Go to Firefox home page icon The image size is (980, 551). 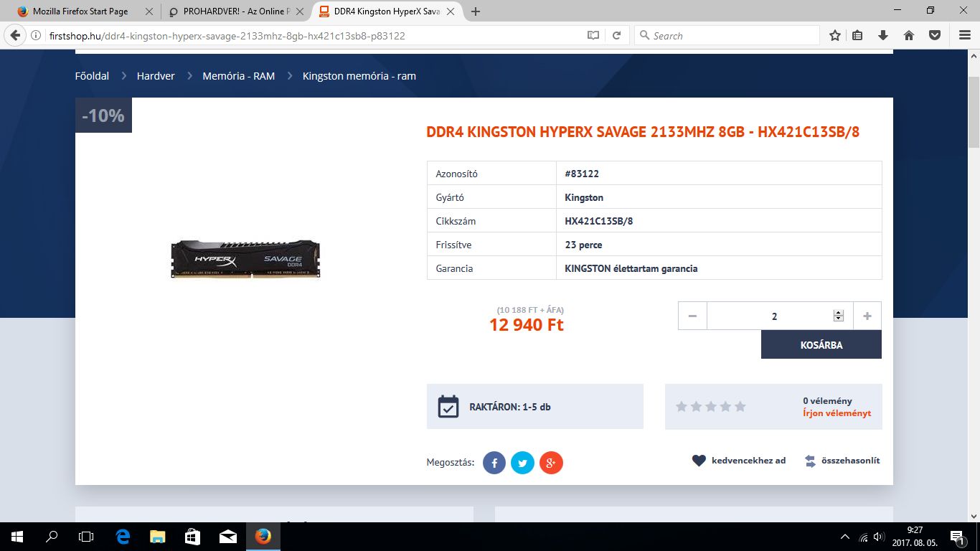coord(909,35)
